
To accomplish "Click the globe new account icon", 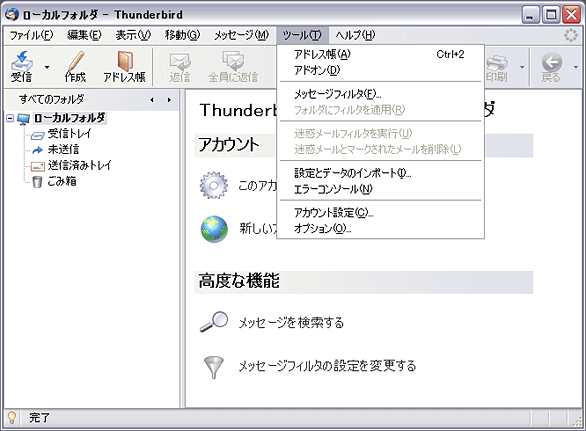I will pos(214,229).
